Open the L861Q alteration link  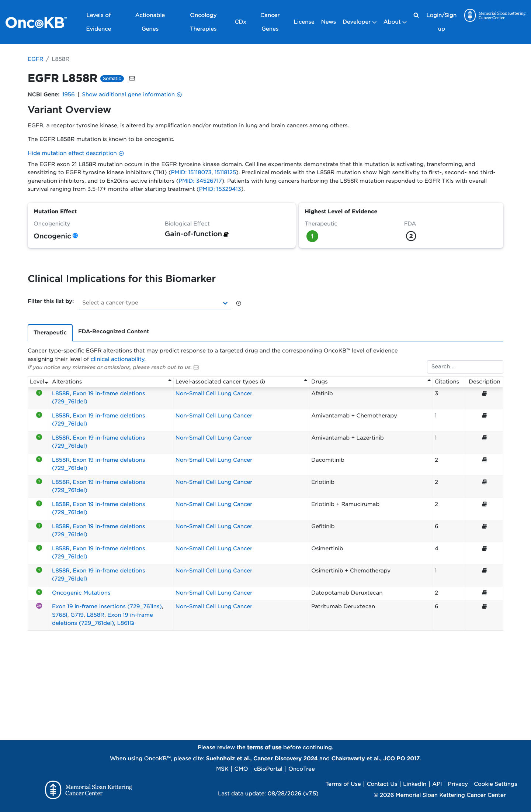[125, 623]
